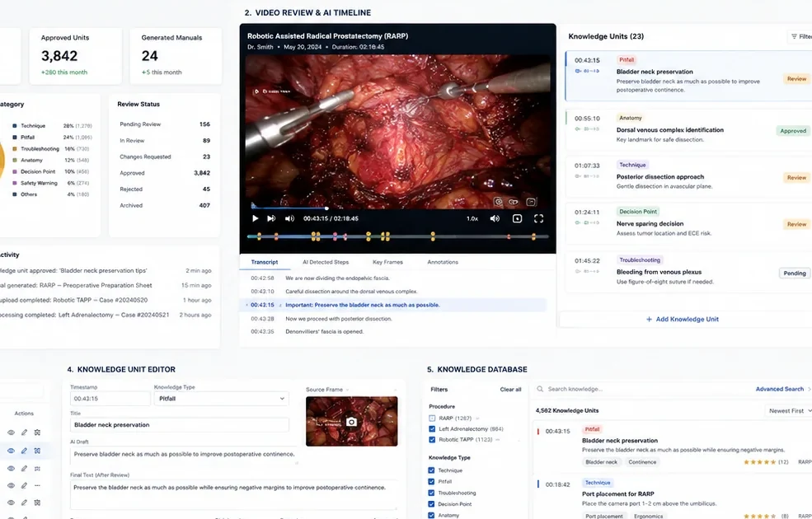This screenshot has width=812, height=519.
Task: Open the Knowledge Type Pitfall dropdown
Action: pos(221,399)
